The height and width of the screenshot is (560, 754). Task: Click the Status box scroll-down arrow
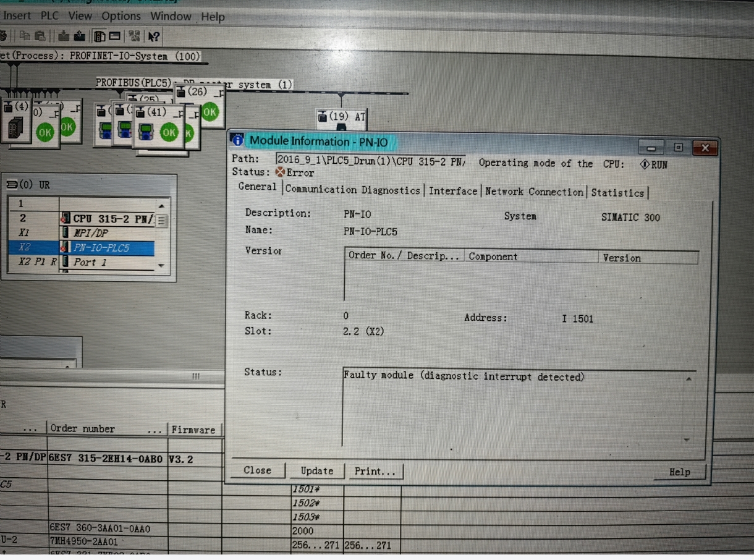click(687, 440)
